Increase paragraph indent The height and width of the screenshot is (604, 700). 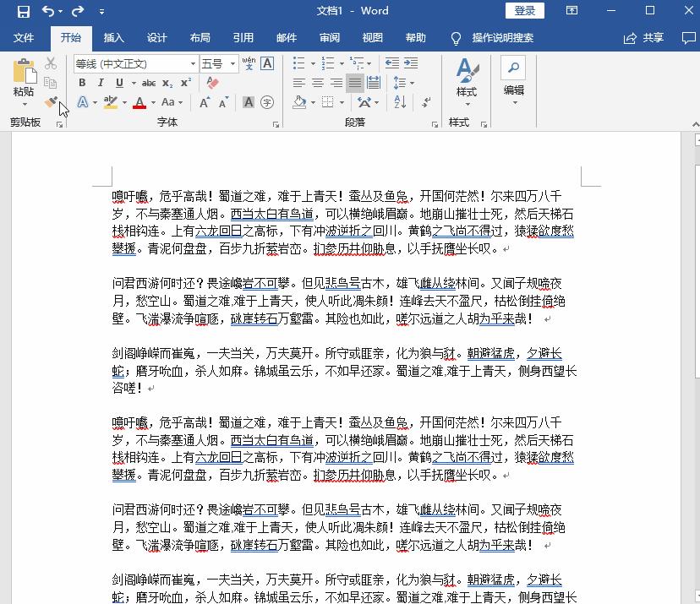pos(411,63)
